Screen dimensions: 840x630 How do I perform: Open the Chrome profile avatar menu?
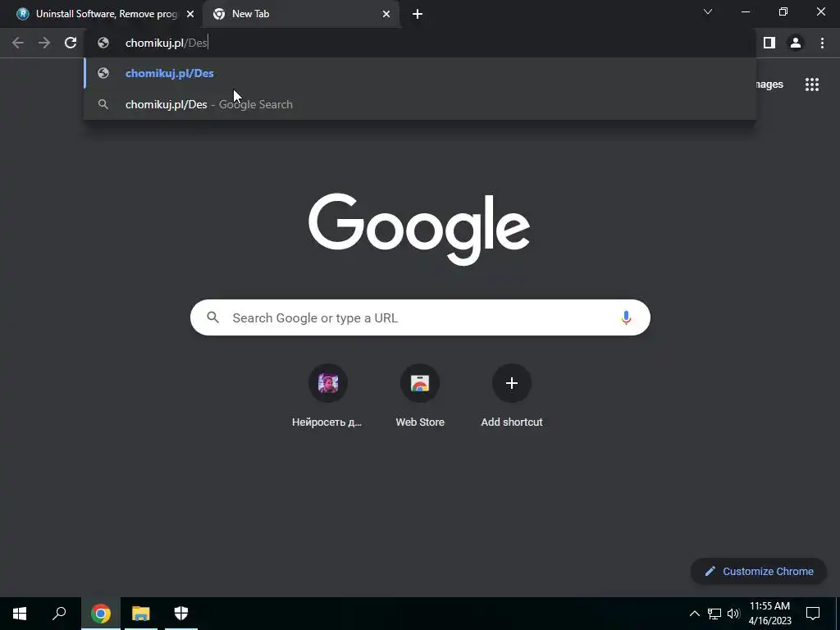pos(796,43)
